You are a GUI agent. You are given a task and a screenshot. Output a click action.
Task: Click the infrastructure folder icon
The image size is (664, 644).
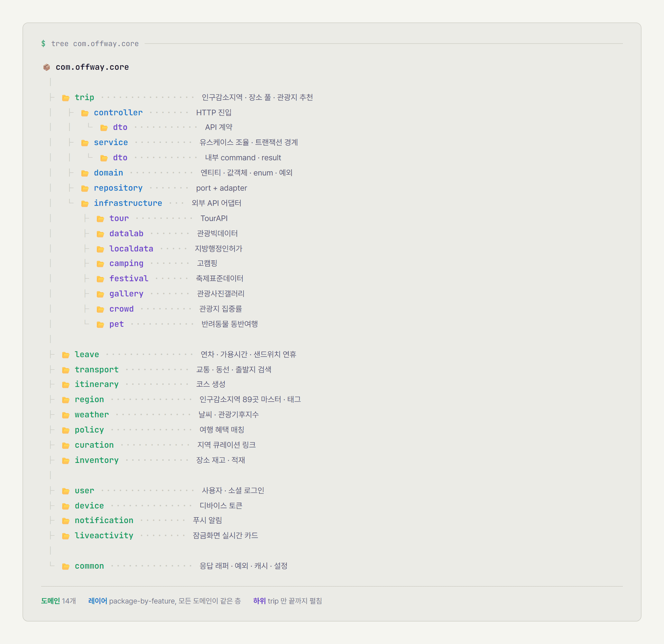85,204
